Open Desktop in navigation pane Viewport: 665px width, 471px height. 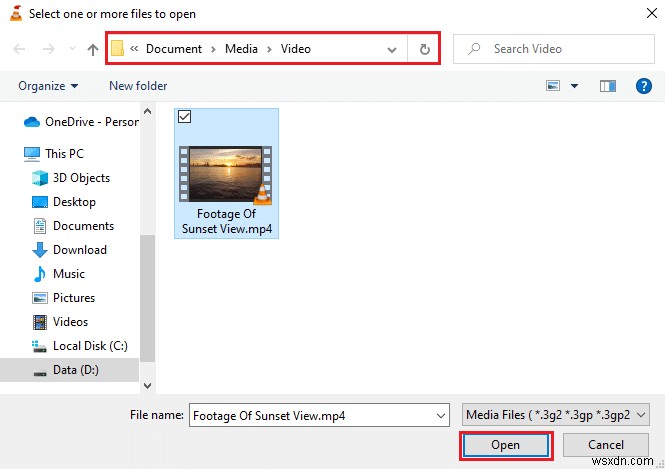64,202
